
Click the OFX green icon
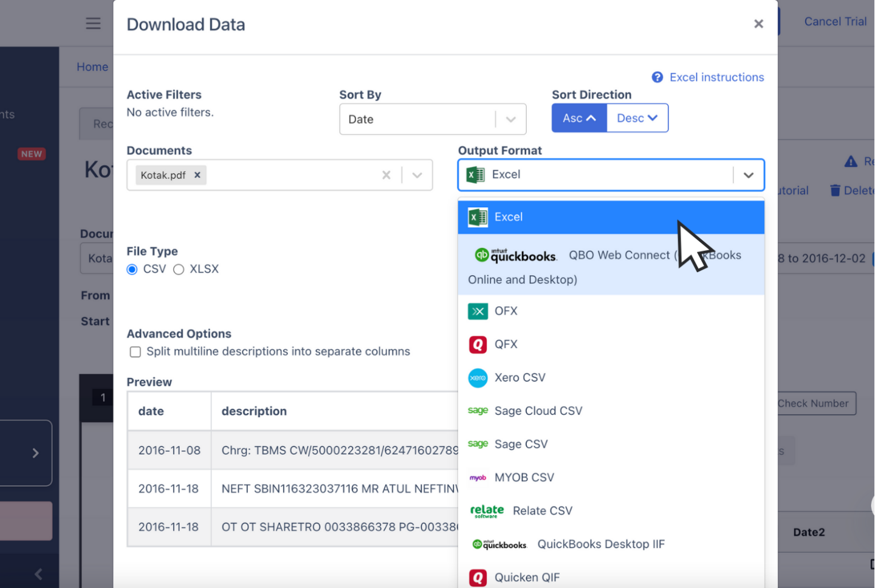coord(478,312)
